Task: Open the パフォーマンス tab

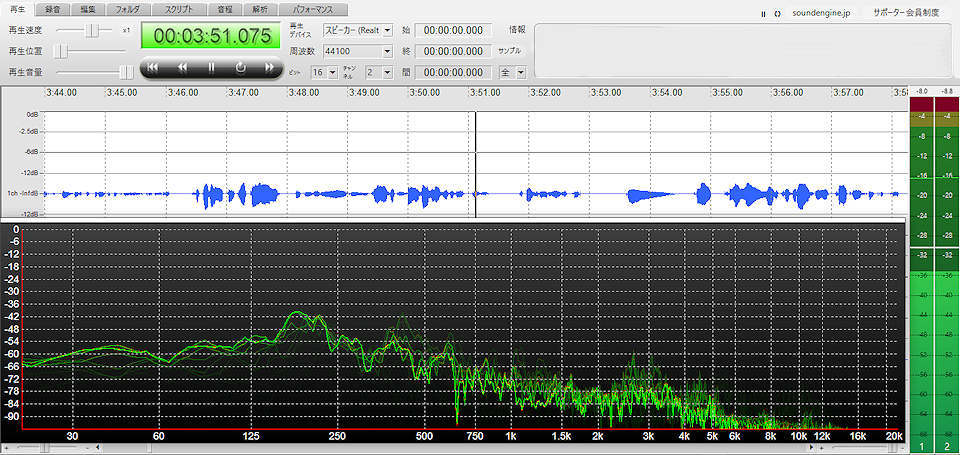Action: coord(313,9)
